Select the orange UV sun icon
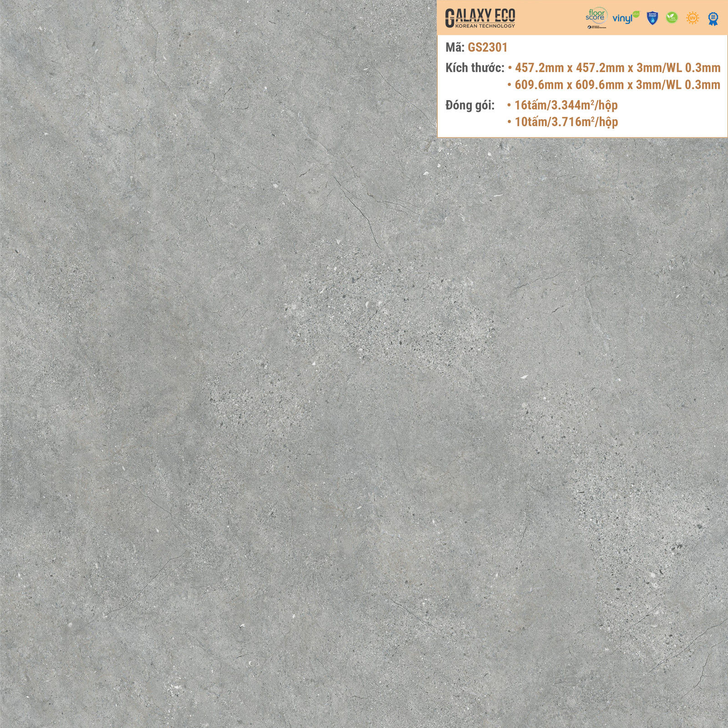Screen dimensions: 728x728 [x=692, y=18]
